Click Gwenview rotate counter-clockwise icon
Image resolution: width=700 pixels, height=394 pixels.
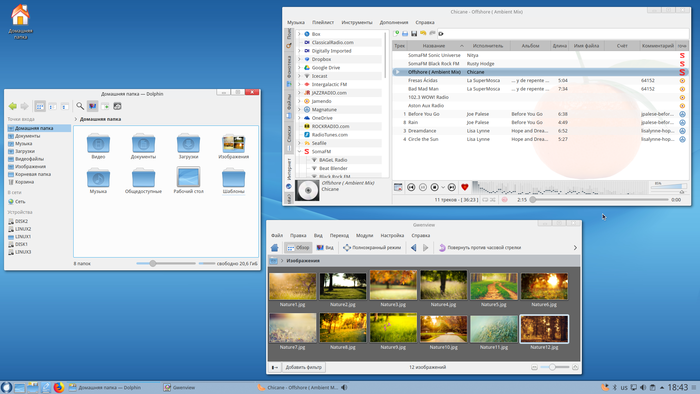pos(442,248)
